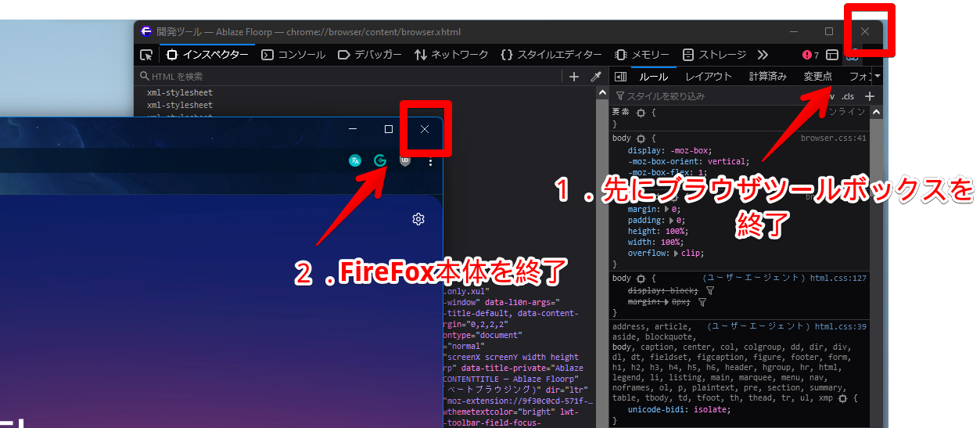Click filter icon beside display block
This screenshot has width=980, height=428.
click(709, 290)
